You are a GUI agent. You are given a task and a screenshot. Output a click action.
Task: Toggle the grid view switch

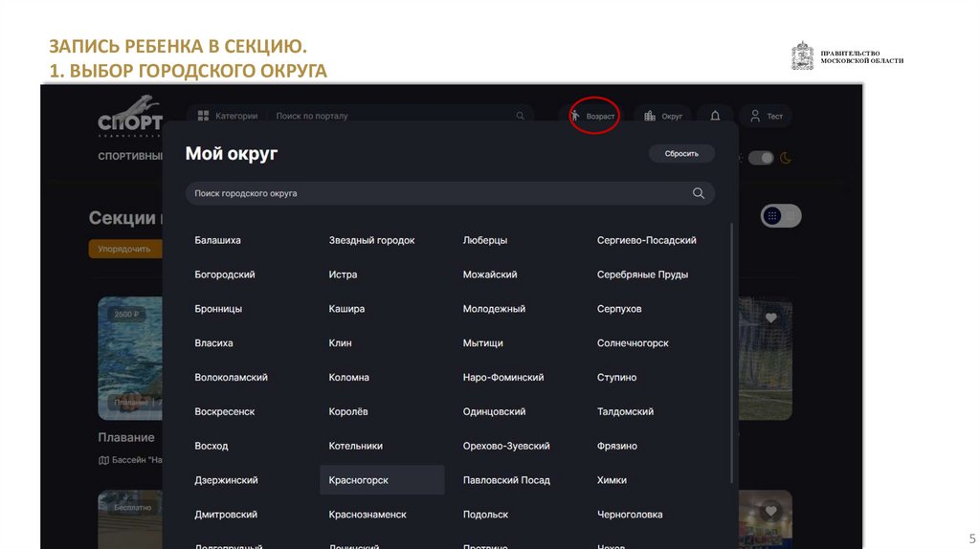pos(781,216)
